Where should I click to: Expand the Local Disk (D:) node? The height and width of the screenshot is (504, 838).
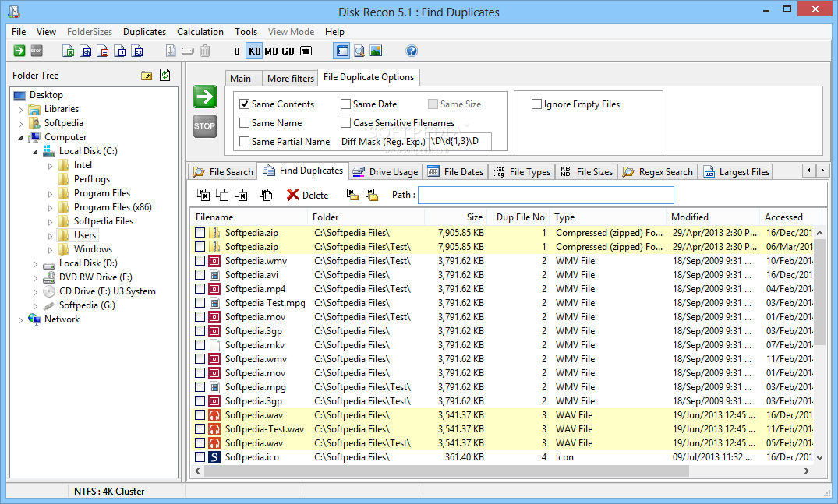(35, 264)
